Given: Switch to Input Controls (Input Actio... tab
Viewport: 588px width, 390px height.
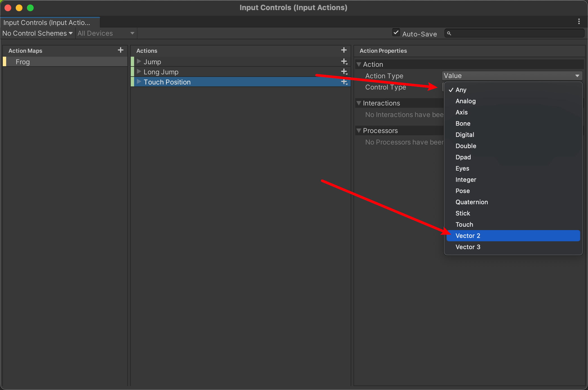Looking at the screenshot, I should click(50, 22).
